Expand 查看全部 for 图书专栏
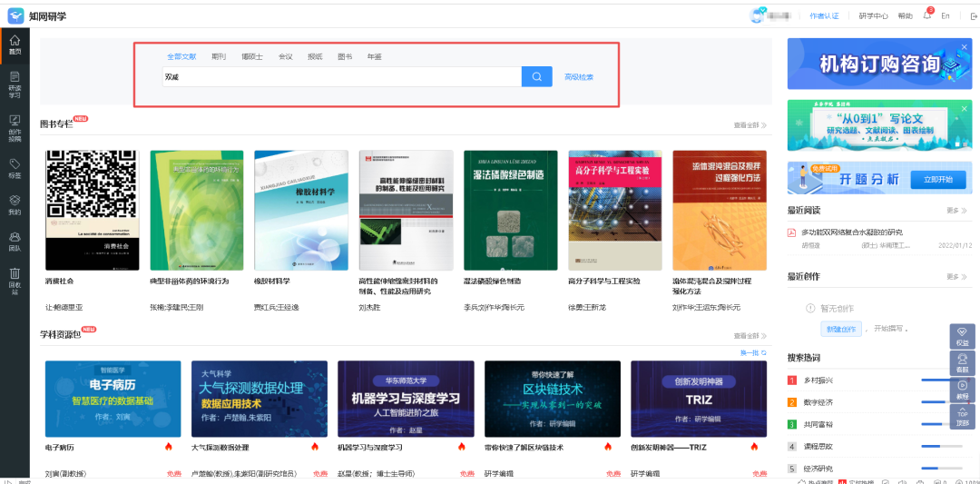This screenshot has height=484, width=980. pyautogui.click(x=750, y=125)
